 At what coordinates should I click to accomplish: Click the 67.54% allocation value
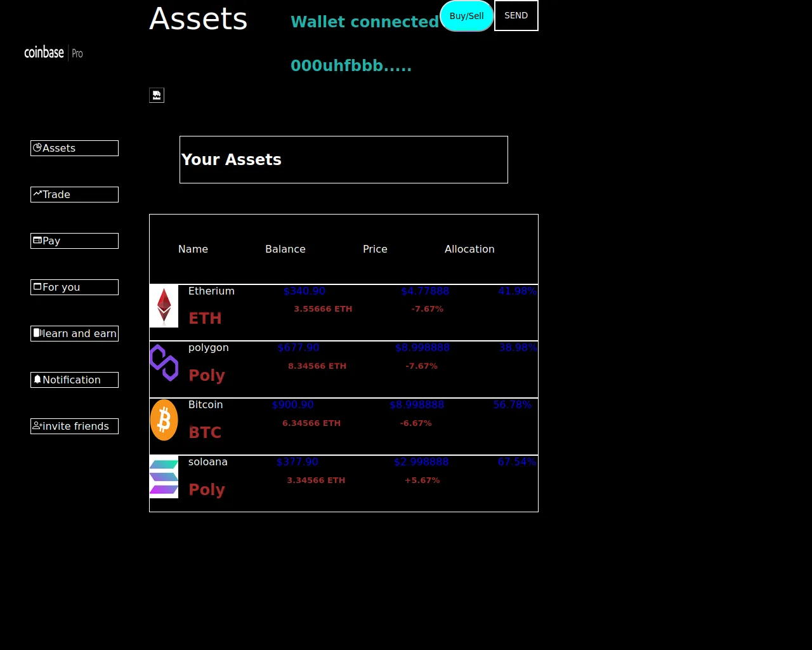[517, 461]
